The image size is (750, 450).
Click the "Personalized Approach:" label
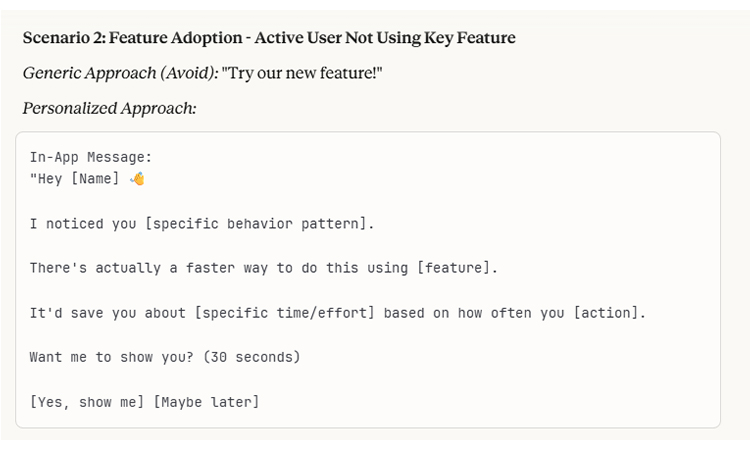point(109,107)
